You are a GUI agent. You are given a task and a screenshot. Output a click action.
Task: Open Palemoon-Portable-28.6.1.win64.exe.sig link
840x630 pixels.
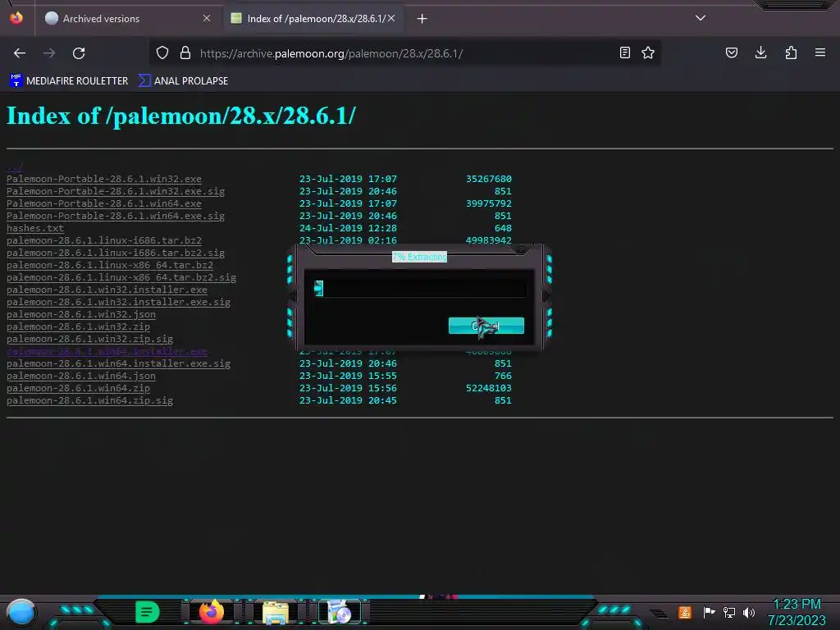[x=116, y=216]
